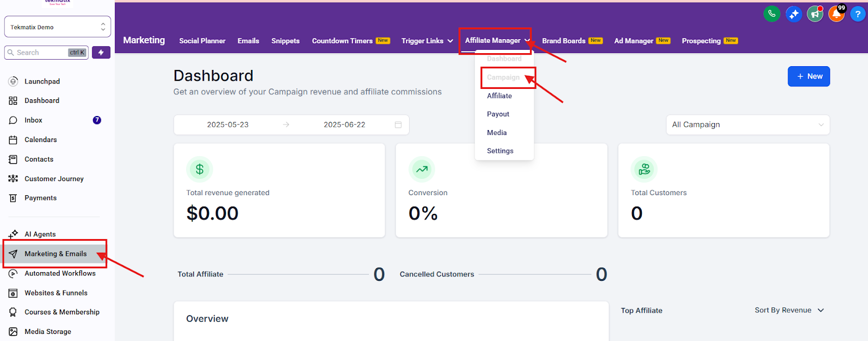This screenshot has height=341, width=868.
Task: Select Affiliate in the dropdown menu
Action: [x=500, y=96]
